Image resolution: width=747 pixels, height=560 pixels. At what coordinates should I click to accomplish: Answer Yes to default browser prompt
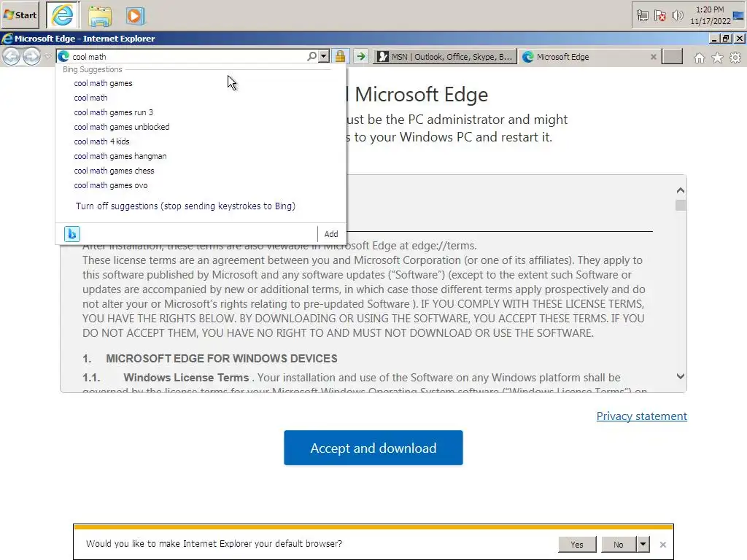pos(577,544)
